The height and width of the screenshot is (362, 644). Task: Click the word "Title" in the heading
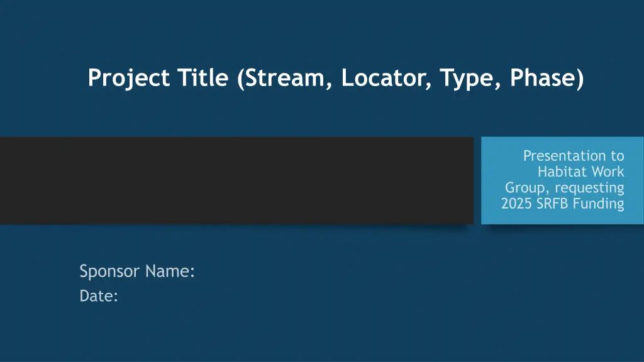pyautogui.click(x=203, y=78)
